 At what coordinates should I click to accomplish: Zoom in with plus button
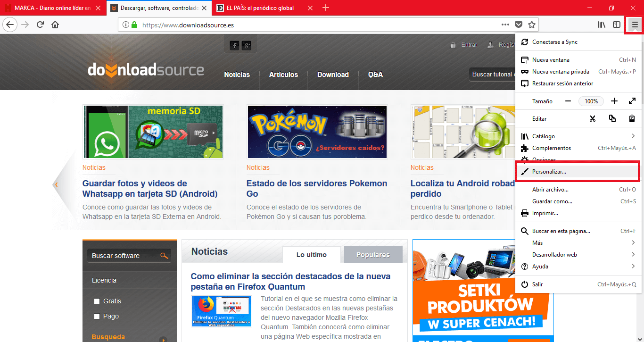point(614,101)
